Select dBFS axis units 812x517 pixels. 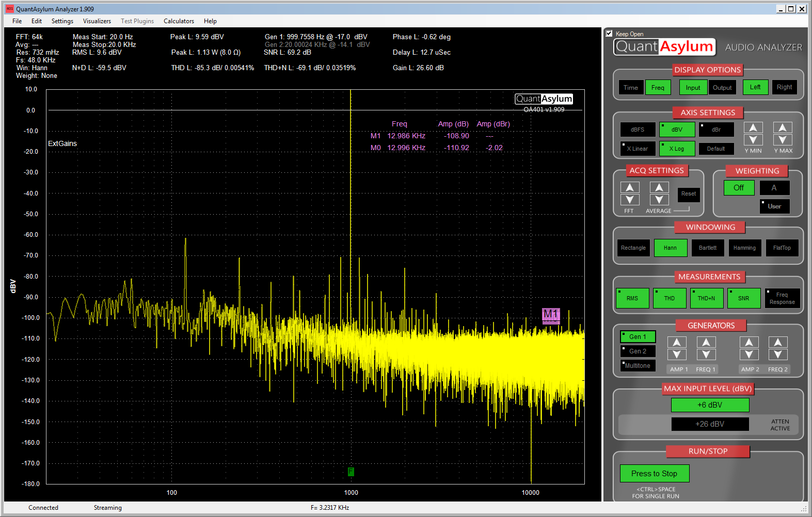[x=638, y=130]
